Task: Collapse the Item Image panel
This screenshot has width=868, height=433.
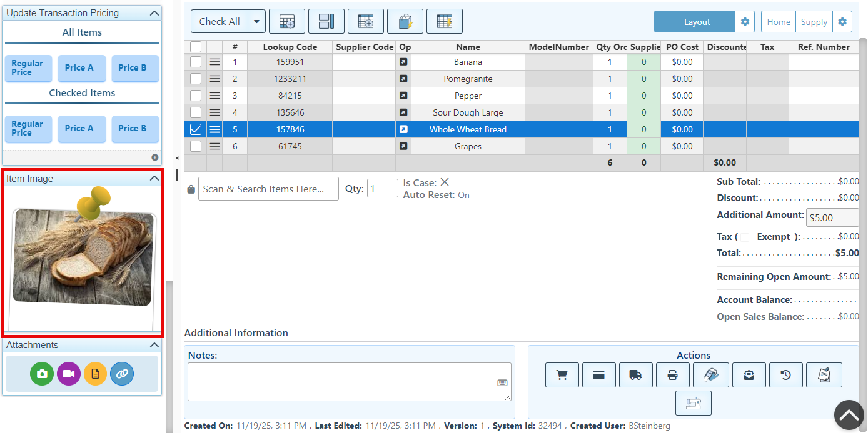Action: [x=154, y=179]
